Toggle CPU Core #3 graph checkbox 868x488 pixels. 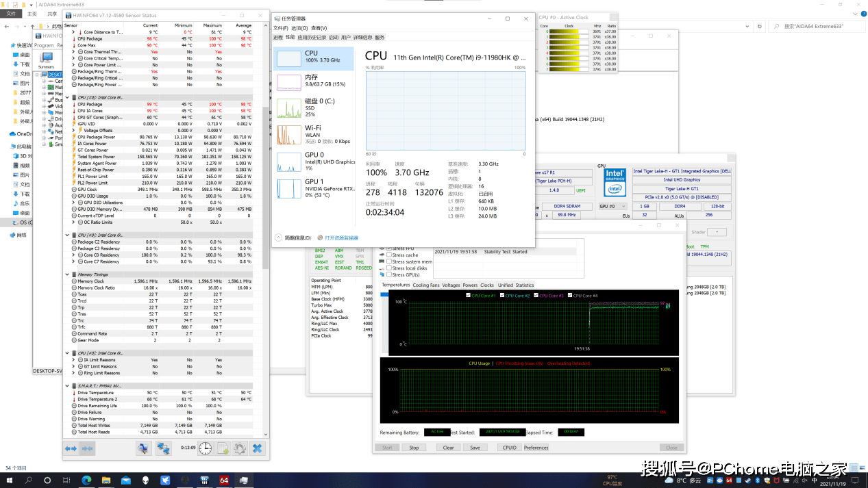536,296
